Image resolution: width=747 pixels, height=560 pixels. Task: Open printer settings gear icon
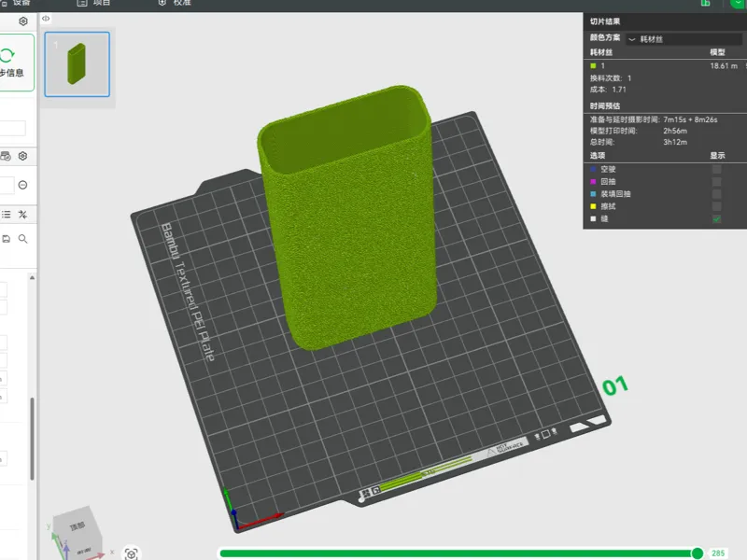22,21
